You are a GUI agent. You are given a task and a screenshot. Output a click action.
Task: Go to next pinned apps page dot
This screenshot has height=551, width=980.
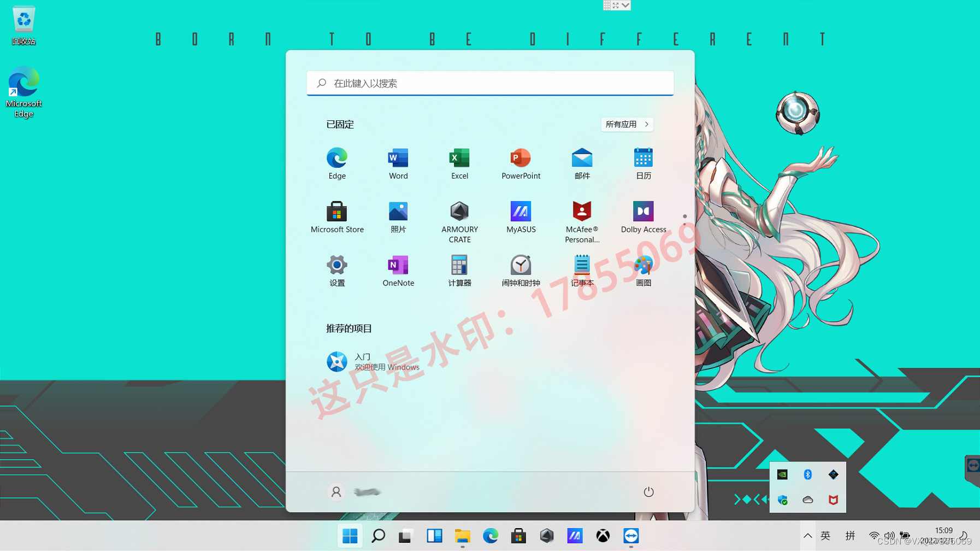point(684,224)
